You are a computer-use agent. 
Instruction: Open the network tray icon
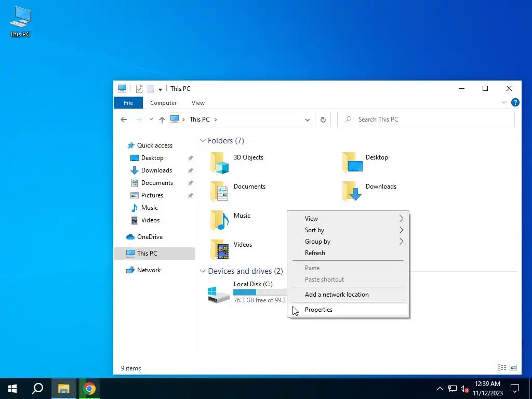453,389
